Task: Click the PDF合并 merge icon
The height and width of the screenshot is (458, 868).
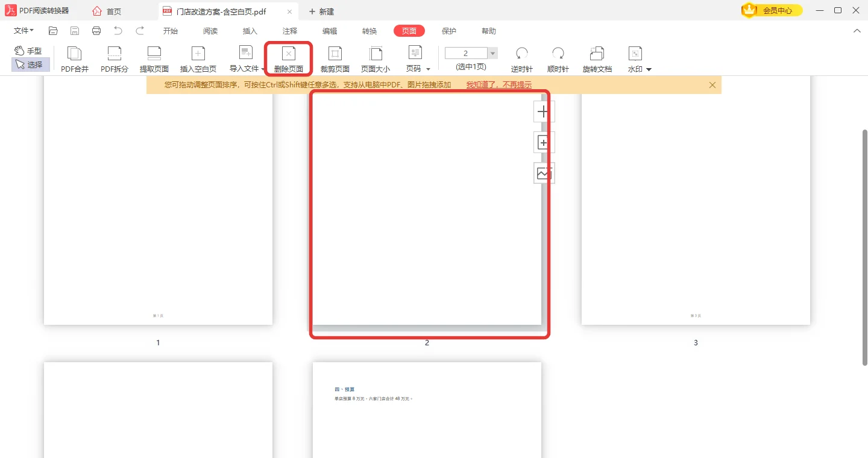Action: pos(75,54)
